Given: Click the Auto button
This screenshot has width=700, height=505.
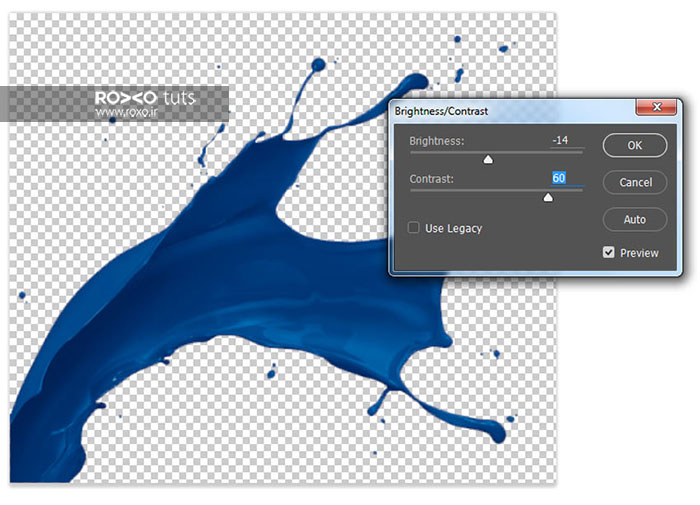Looking at the screenshot, I should (x=635, y=219).
